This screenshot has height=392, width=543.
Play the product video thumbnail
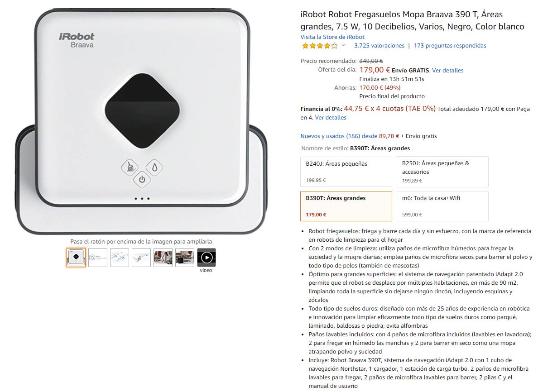point(207,258)
